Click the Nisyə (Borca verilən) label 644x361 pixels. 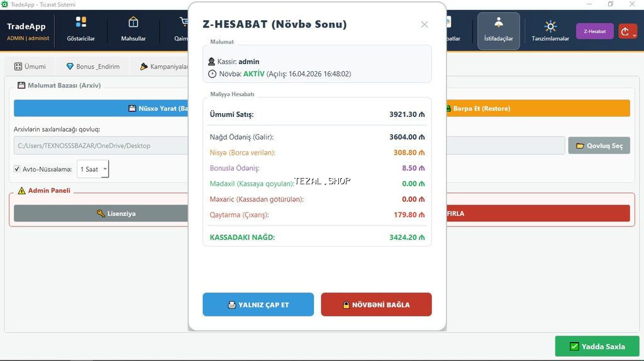(x=242, y=153)
